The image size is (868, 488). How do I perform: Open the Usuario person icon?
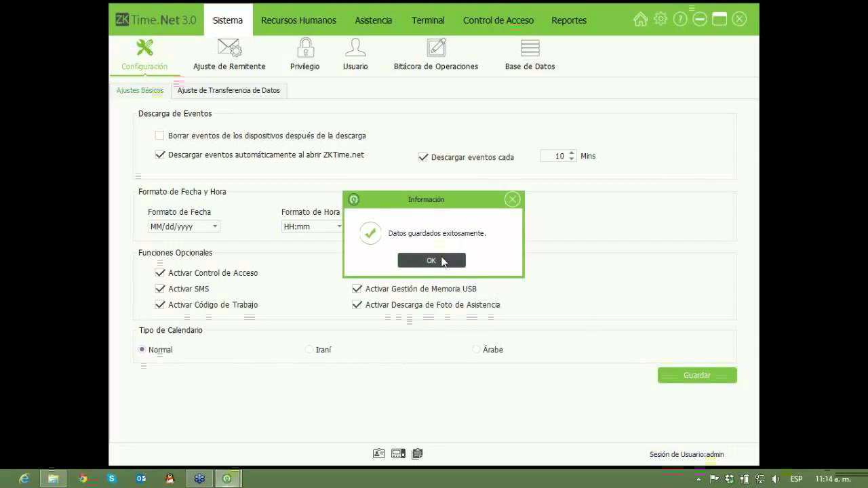pyautogui.click(x=355, y=47)
